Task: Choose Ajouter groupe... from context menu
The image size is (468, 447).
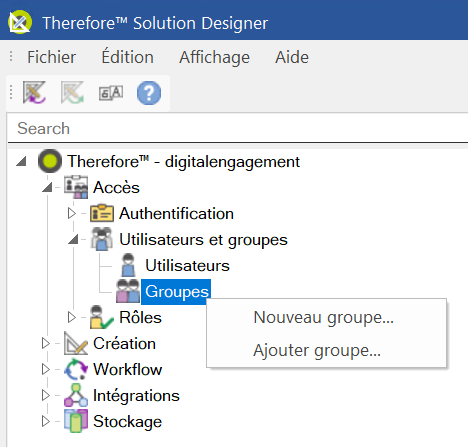Action: [x=317, y=350]
